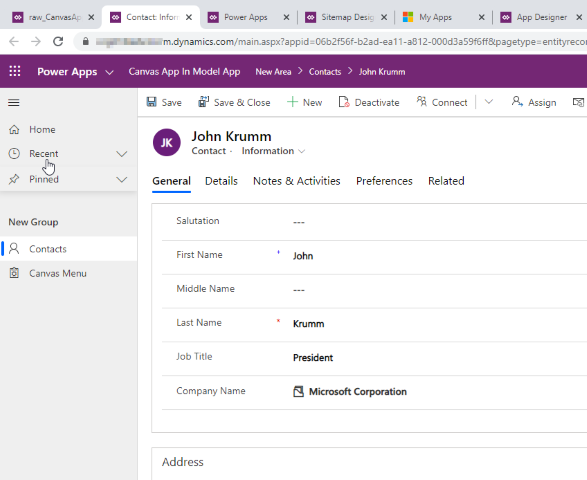Viewport: 587px width, 480px height.
Task: Expand the Pinned items chevron
Action: pos(122,180)
